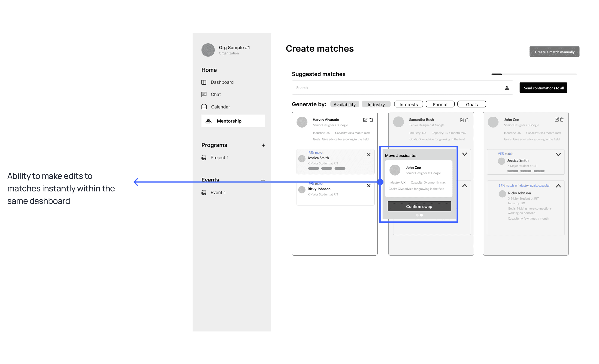This screenshot has width=599, height=364.
Task: Delete Harvey Alvarado card with trash icon
Action: (371, 120)
